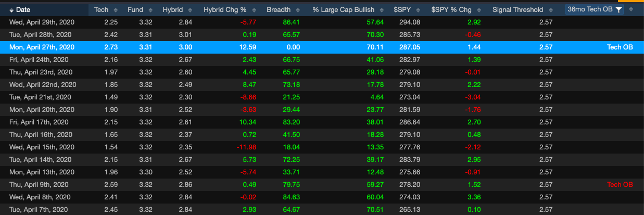Click the Hybrid column header label

tap(172, 10)
